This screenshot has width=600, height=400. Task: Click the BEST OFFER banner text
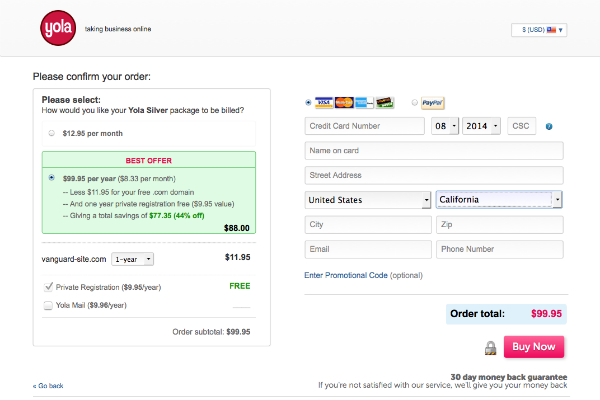(148, 161)
